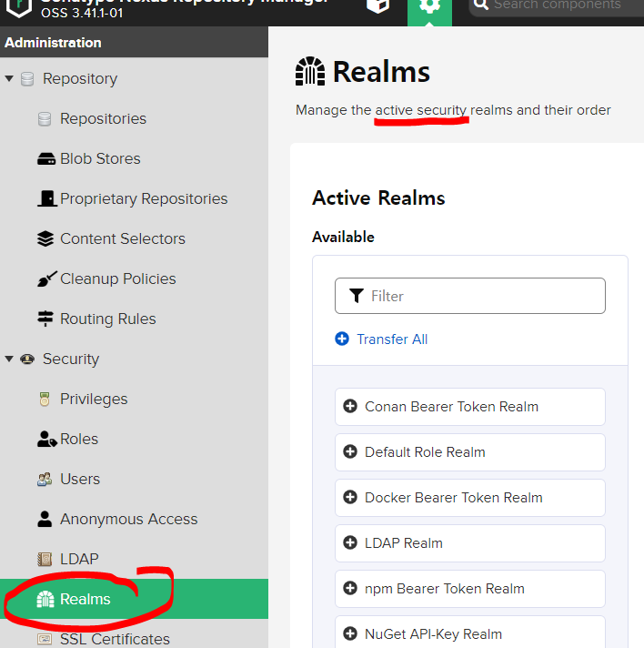Click the Content Selectors layers icon
The image size is (644, 648).
click(x=45, y=238)
